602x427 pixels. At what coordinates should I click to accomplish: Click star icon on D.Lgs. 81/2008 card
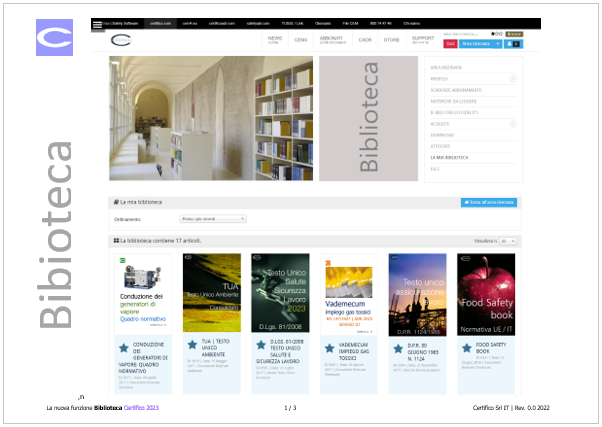pos(261,345)
